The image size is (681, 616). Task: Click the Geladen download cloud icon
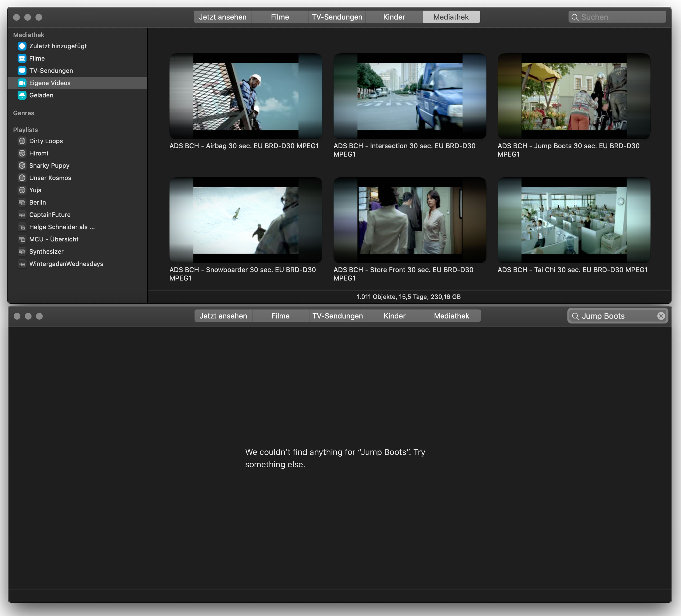coord(22,95)
